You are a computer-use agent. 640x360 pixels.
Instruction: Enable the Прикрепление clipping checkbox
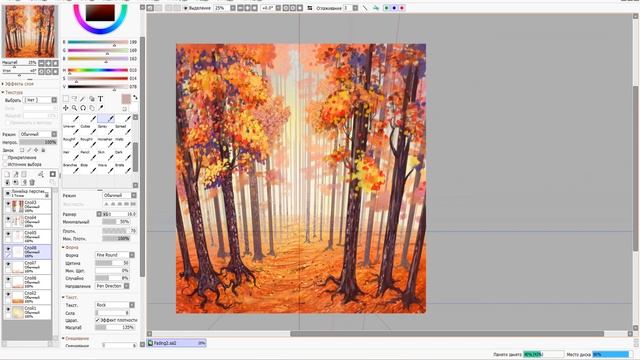point(5,158)
